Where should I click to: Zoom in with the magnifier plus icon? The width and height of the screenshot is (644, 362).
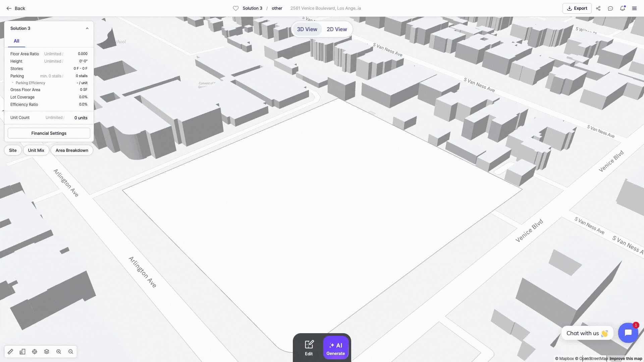point(59,352)
